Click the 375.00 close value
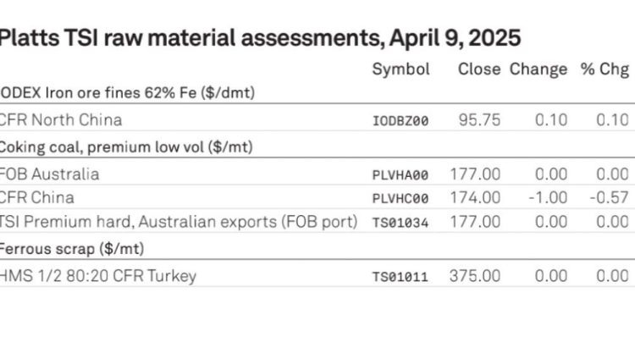Image resolution: width=635 pixels, height=364 pixels. click(475, 276)
